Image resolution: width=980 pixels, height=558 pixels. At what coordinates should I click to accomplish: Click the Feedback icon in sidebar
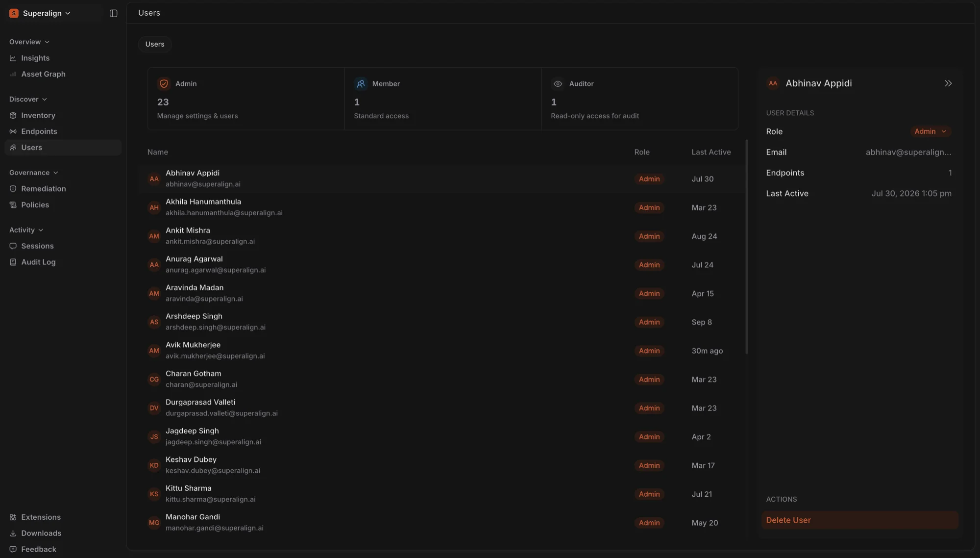(x=13, y=550)
